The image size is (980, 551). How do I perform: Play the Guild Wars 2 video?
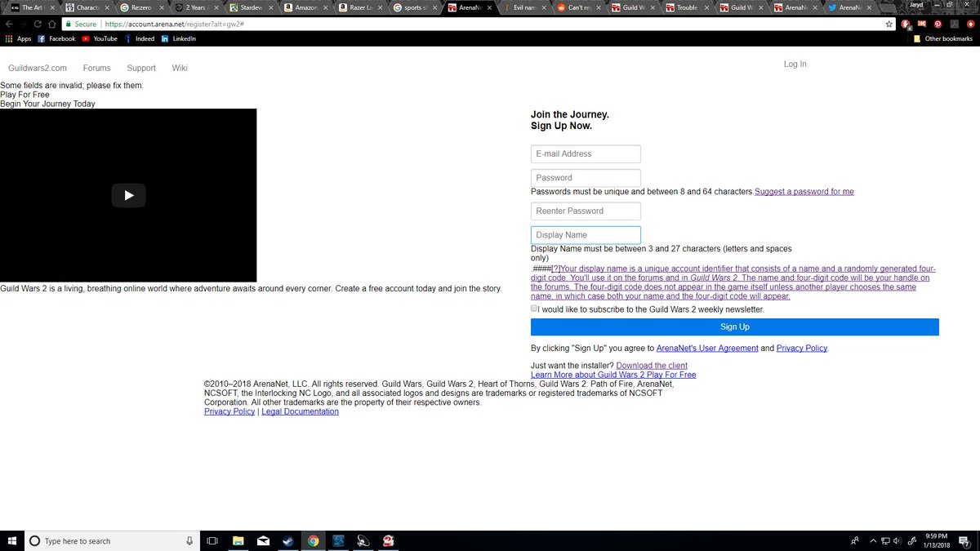click(128, 195)
